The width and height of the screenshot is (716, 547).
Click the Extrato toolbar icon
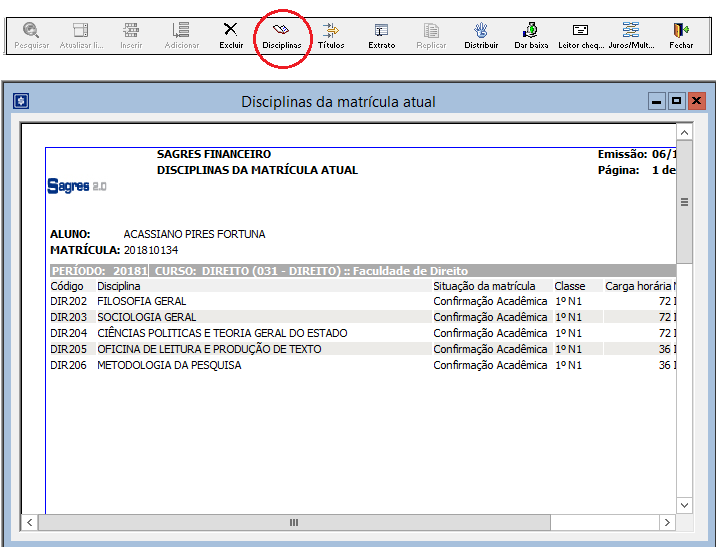tap(381, 35)
